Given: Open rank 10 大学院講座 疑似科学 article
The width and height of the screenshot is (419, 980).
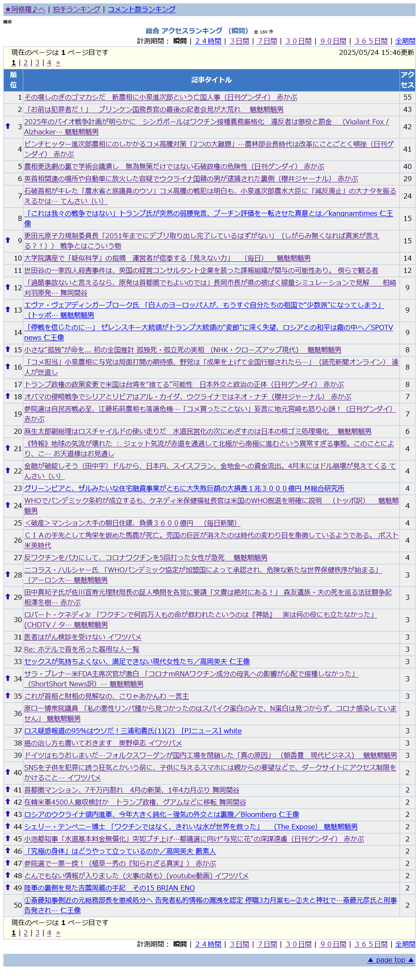Looking at the screenshot, I should pyautogui.click(x=167, y=258).
